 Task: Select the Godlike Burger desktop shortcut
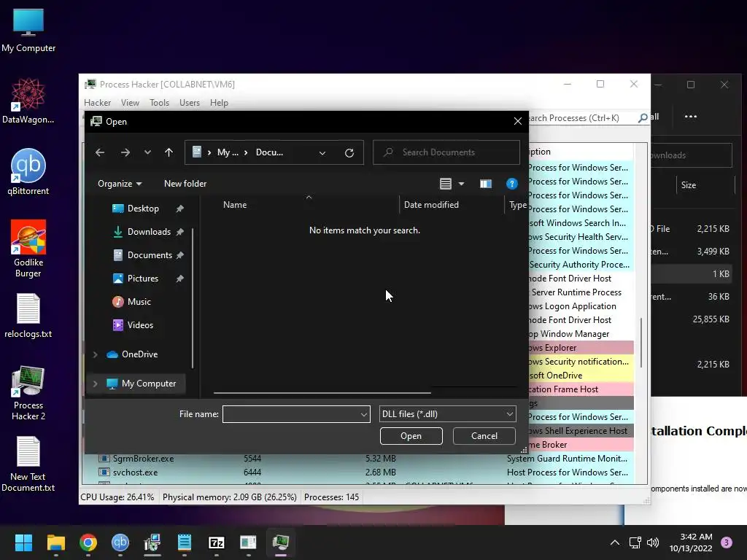click(28, 249)
